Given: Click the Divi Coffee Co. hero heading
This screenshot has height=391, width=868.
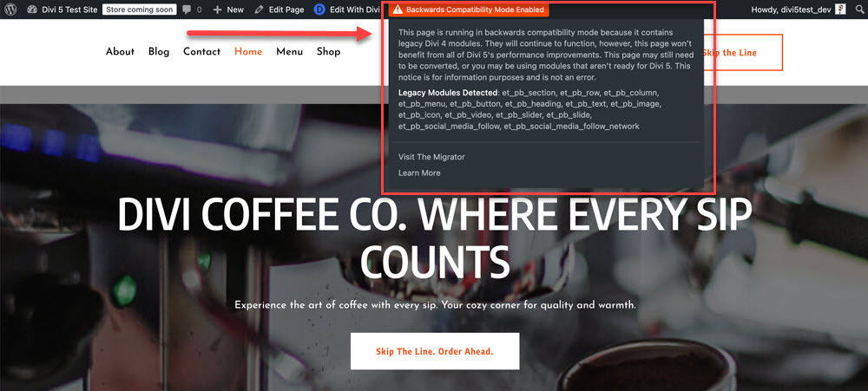Looking at the screenshot, I should [435, 238].
